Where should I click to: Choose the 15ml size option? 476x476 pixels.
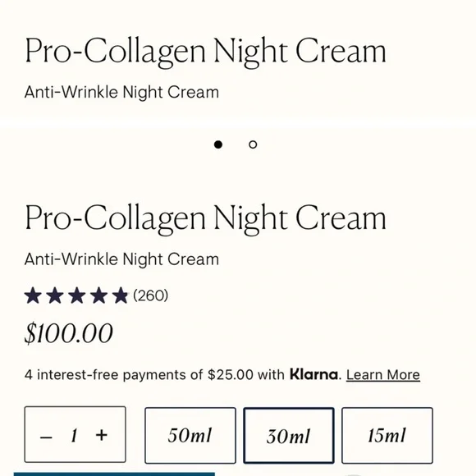tap(387, 435)
